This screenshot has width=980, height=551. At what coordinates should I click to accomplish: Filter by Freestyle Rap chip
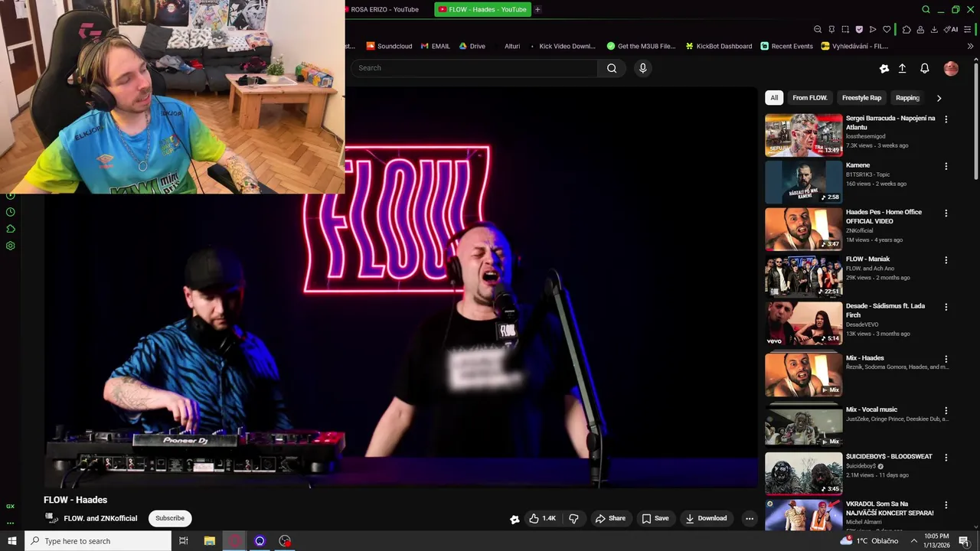(861, 98)
